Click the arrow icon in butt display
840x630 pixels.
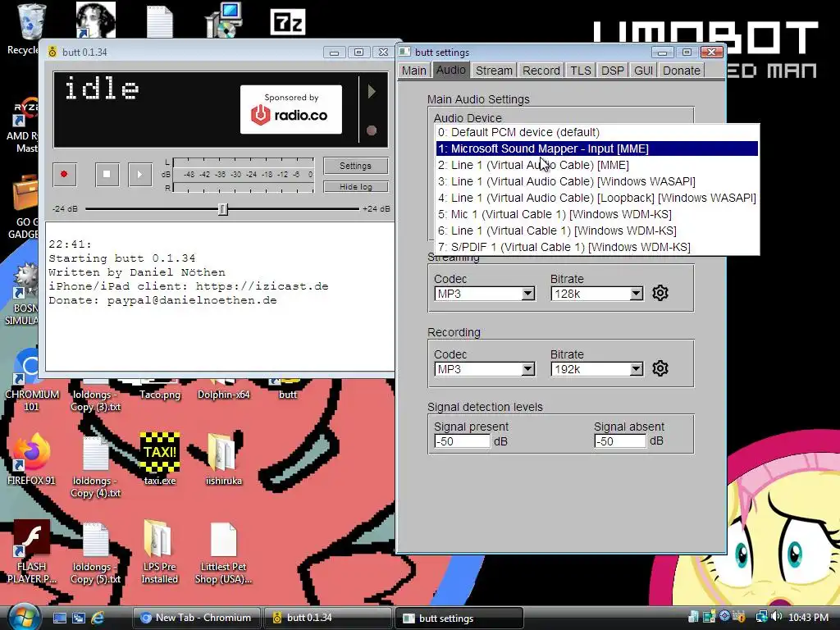click(372, 92)
